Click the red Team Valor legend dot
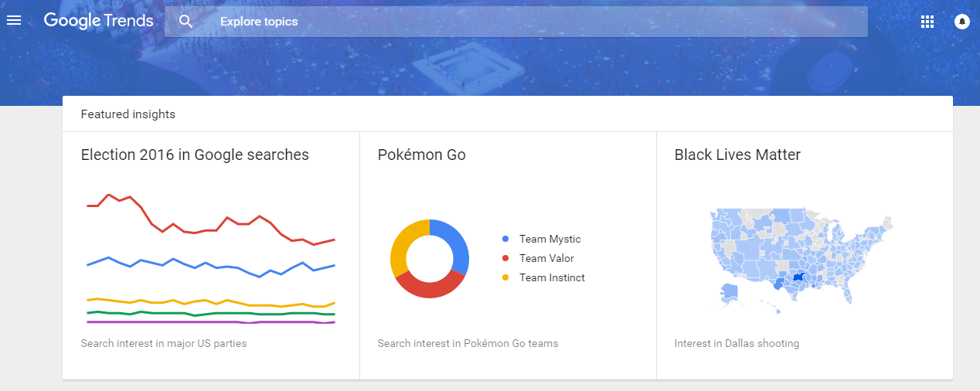 (505, 259)
